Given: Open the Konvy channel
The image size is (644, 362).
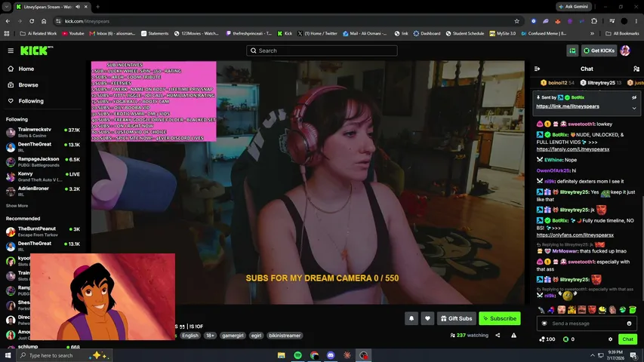Looking at the screenshot, I should coord(43,176).
